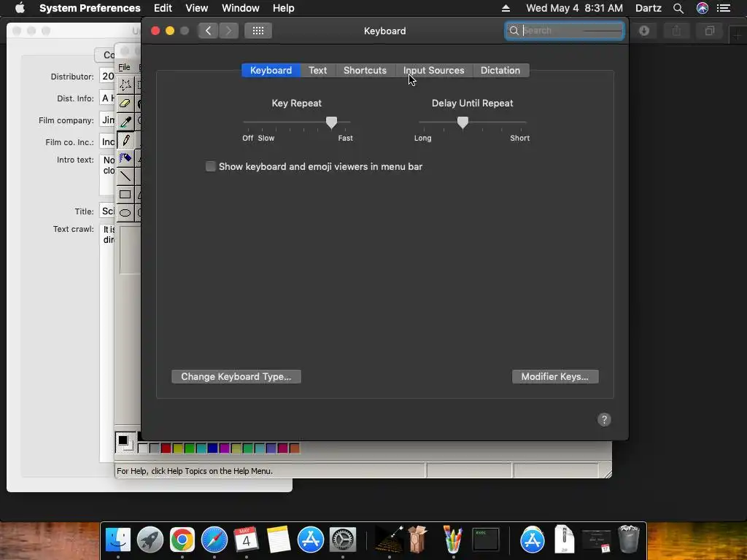
Task: Select the Free-Form Select tool in Paint
Action: pyautogui.click(x=125, y=85)
